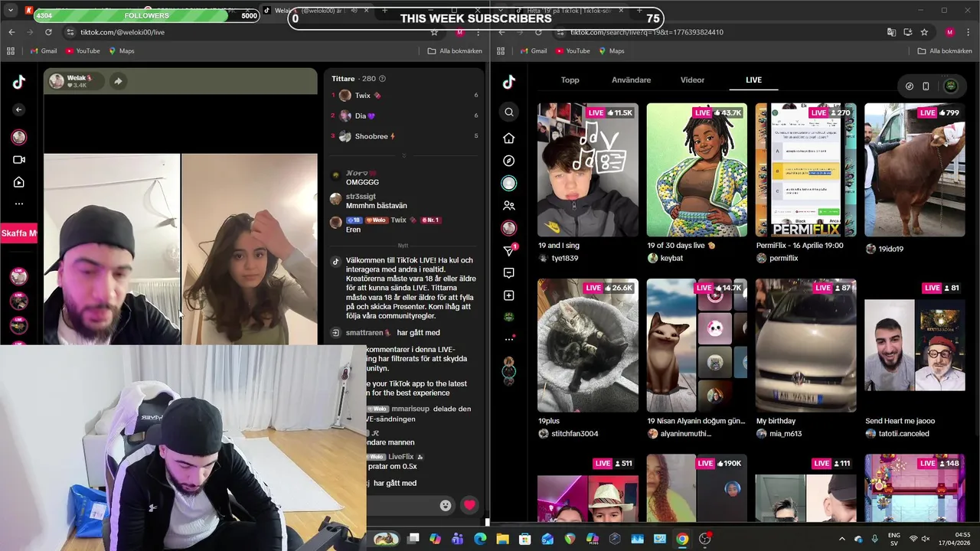
Task: Open Explore compass icon in right sidebar
Action: click(509, 161)
